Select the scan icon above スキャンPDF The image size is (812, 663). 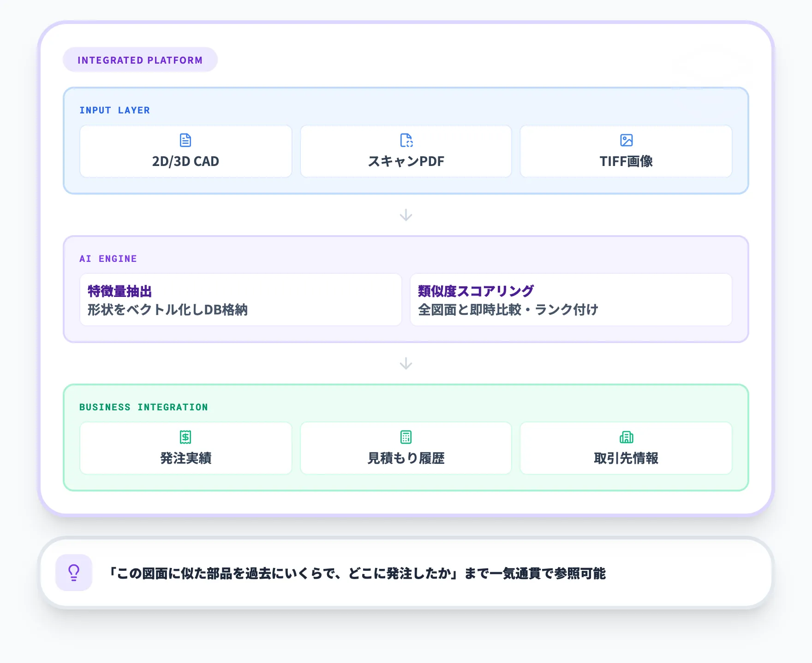pos(406,140)
